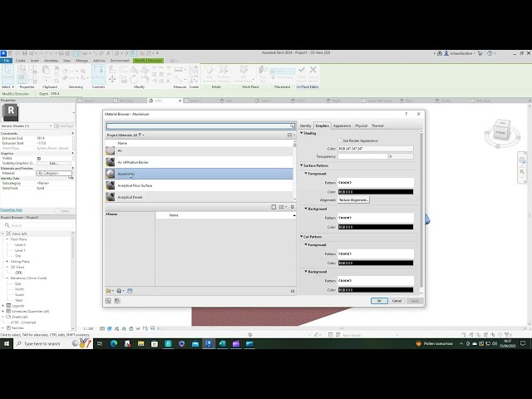Click the second icon below the library toolbar
The image size is (532, 399).
[117, 301]
